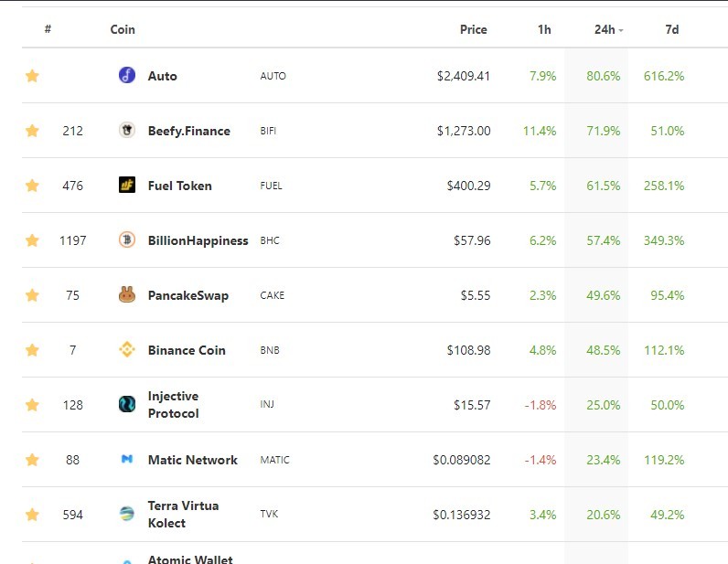This screenshot has height=564, width=728.
Task: Sort by rank number column header
Action: point(48,29)
